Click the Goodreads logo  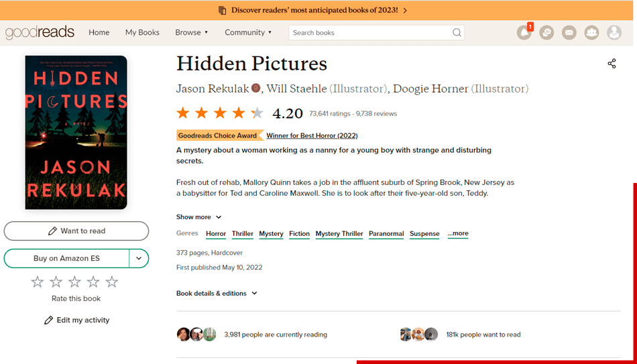[x=40, y=32]
